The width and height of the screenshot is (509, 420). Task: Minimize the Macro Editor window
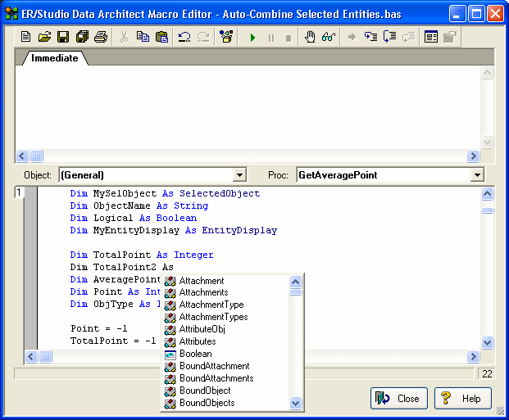click(x=457, y=14)
